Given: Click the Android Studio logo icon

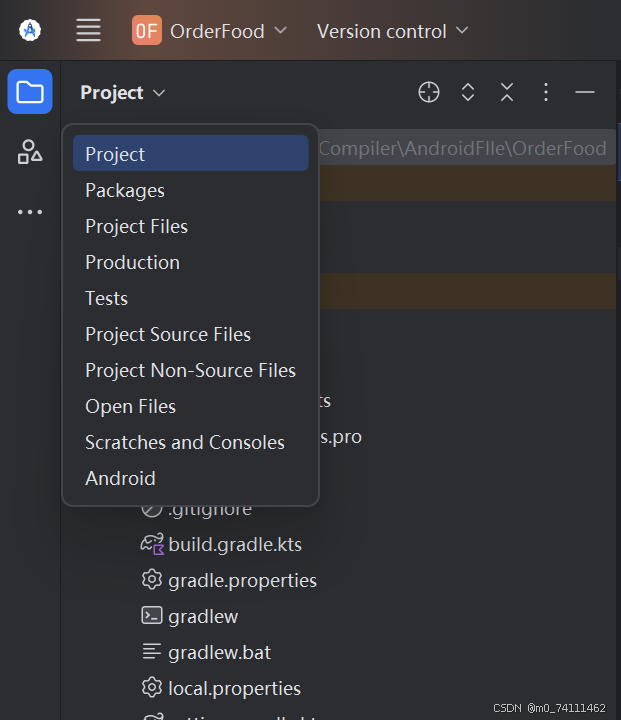Looking at the screenshot, I should tap(30, 30).
